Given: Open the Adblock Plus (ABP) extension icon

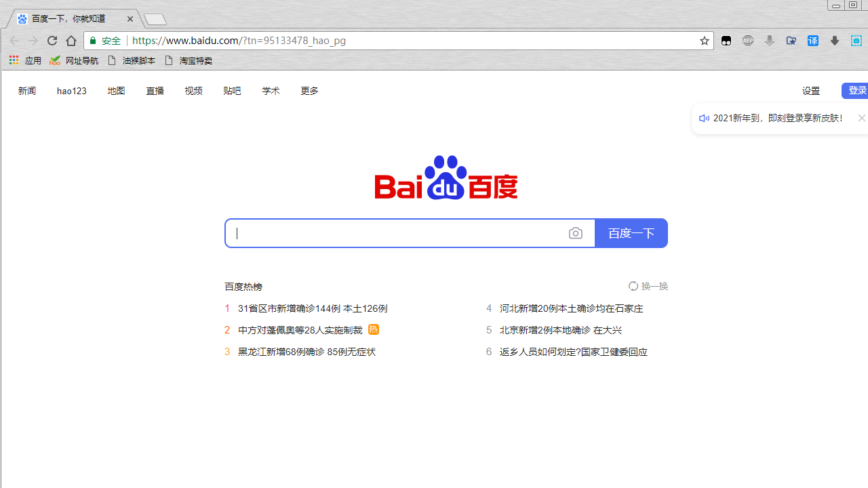Looking at the screenshot, I should click(747, 40).
